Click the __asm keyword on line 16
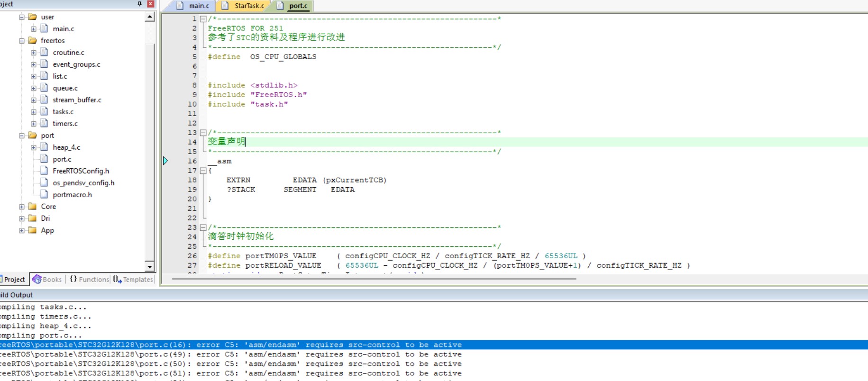Screen dimensions: 868x381 (x=219, y=161)
